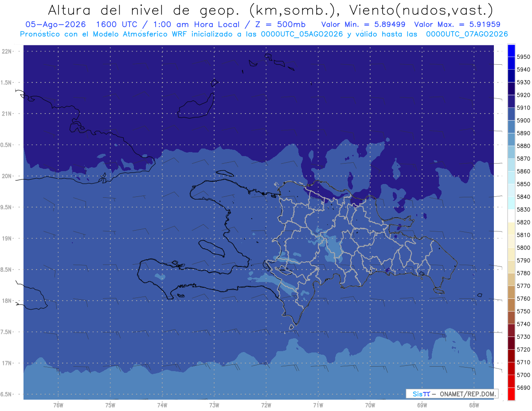Pick the tan swatch between 5770 and 5760
Viewport: 532px width, 411px height.
tap(511, 292)
